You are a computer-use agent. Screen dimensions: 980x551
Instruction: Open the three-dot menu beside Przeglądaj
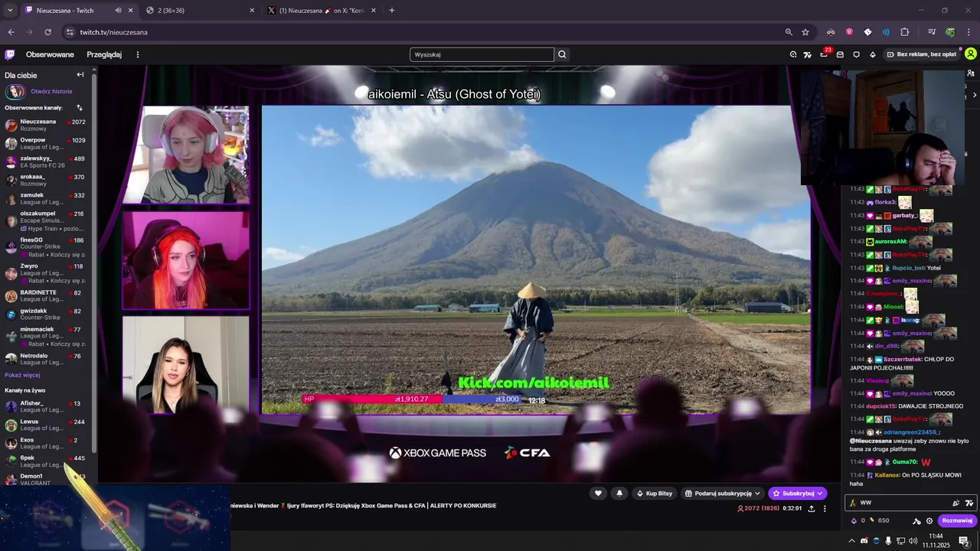(138, 54)
